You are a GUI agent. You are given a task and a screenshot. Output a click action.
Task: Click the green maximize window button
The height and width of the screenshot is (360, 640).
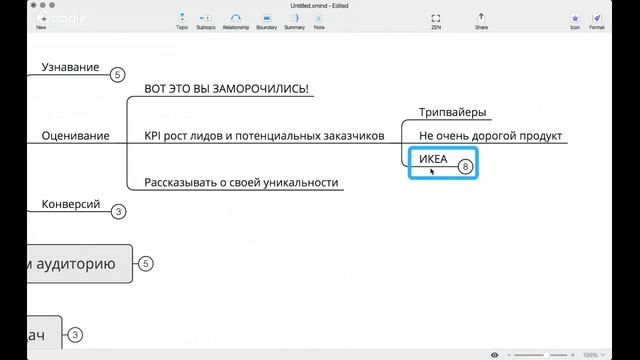(x=52, y=5)
